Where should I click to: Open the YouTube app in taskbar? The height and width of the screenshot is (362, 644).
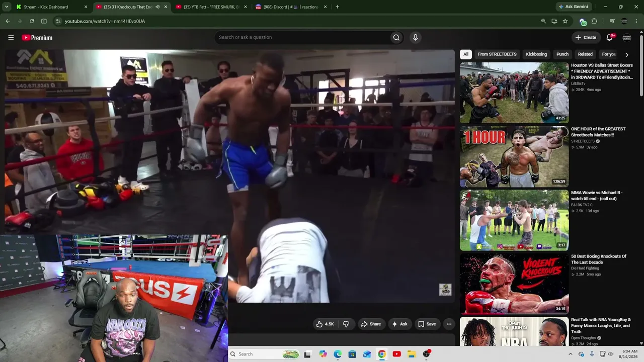pos(396,354)
